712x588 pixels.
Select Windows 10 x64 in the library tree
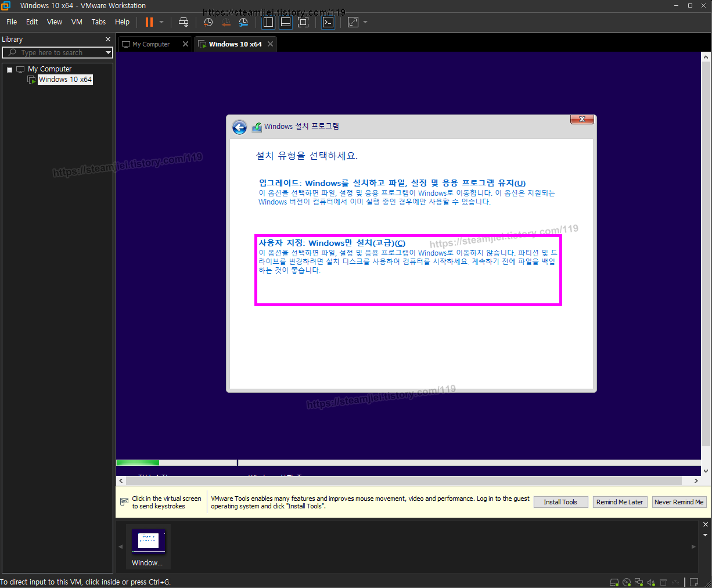[x=65, y=80]
